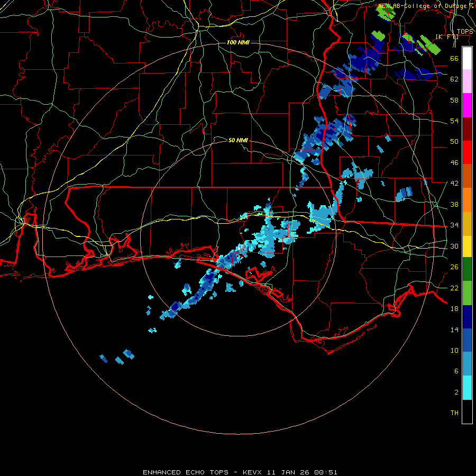
Task: Select the bright red legend swatch
Action: (467, 152)
